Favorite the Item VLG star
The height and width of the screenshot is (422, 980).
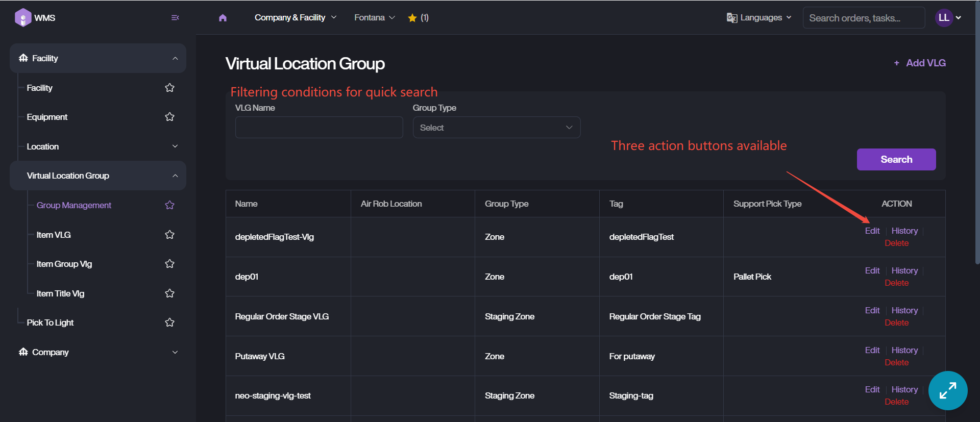point(170,235)
